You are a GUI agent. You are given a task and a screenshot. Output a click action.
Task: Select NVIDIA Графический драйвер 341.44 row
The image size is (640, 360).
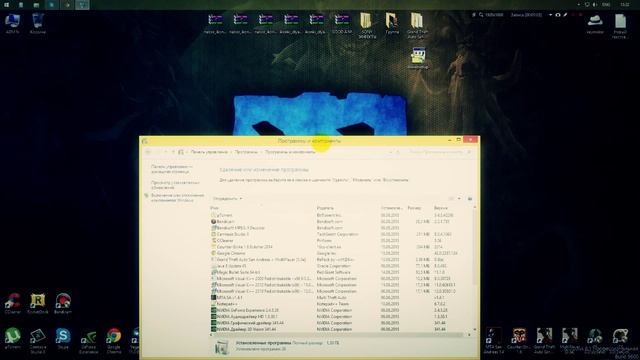[342, 323]
